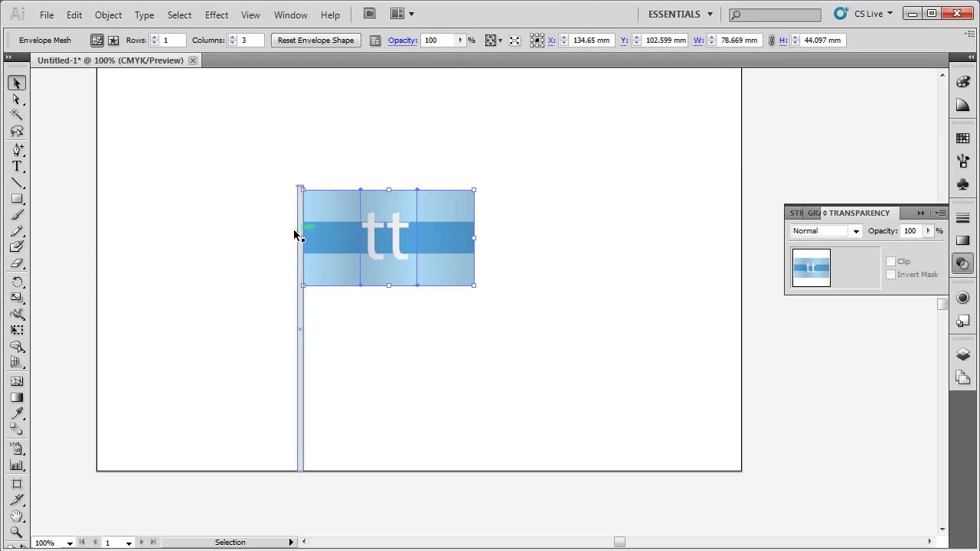Open the Envelope Options icon button
980x551 pixels.
[x=375, y=41]
